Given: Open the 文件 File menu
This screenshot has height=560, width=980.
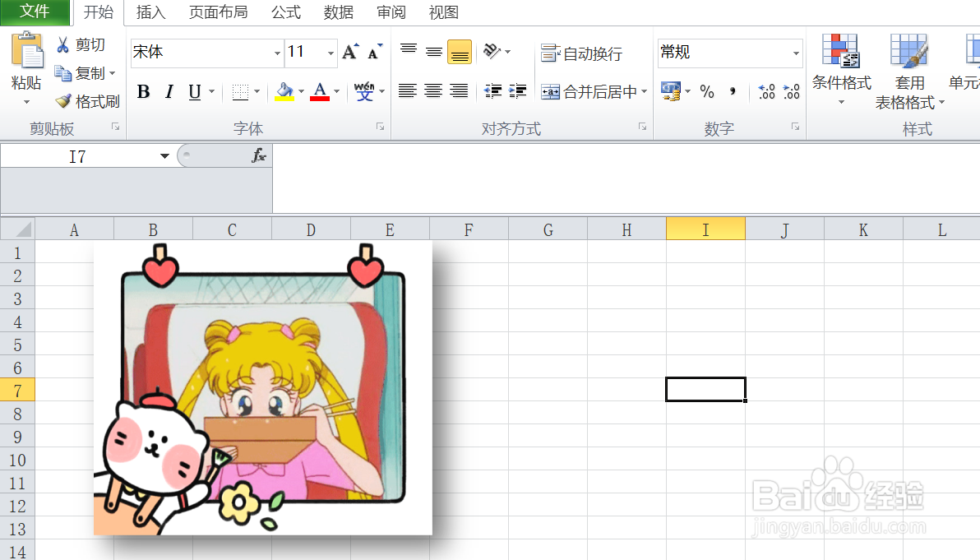Looking at the screenshot, I should [x=35, y=12].
